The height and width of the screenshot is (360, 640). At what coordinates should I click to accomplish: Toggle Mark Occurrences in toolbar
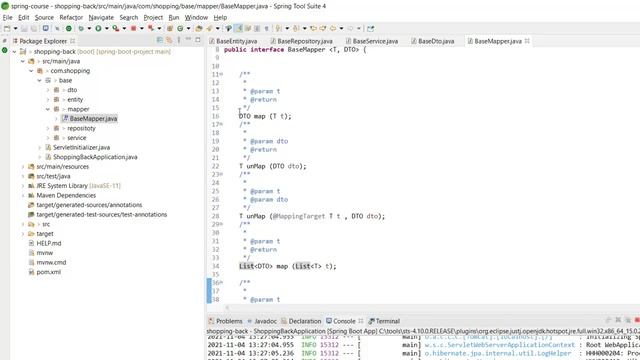click(x=238, y=29)
